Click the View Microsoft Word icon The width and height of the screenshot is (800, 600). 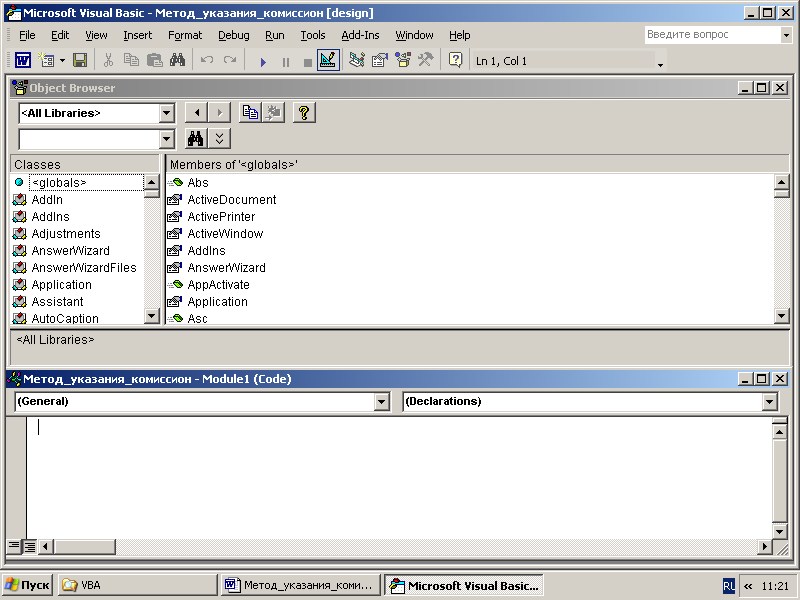click(x=22, y=61)
